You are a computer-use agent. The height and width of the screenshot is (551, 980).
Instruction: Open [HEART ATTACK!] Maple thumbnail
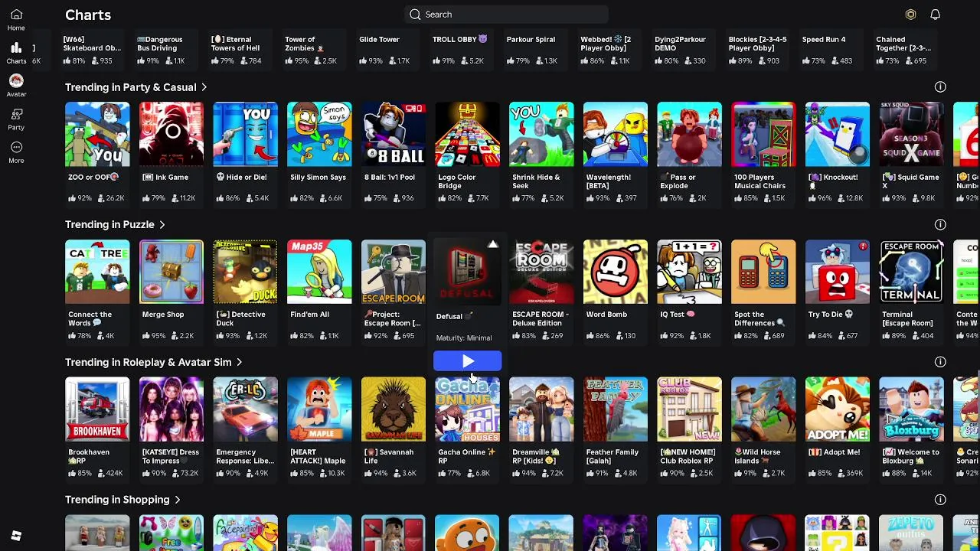click(x=319, y=409)
